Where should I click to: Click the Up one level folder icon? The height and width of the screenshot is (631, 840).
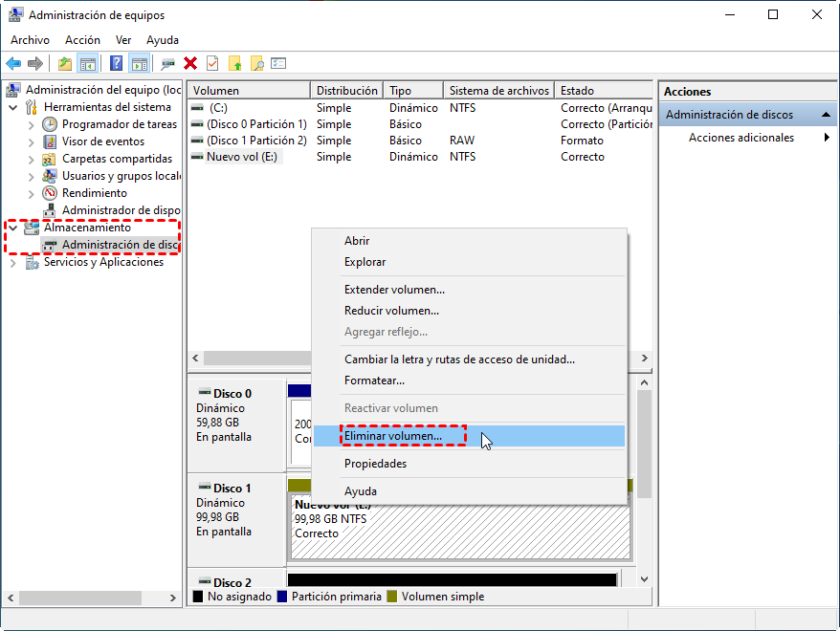[x=65, y=64]
